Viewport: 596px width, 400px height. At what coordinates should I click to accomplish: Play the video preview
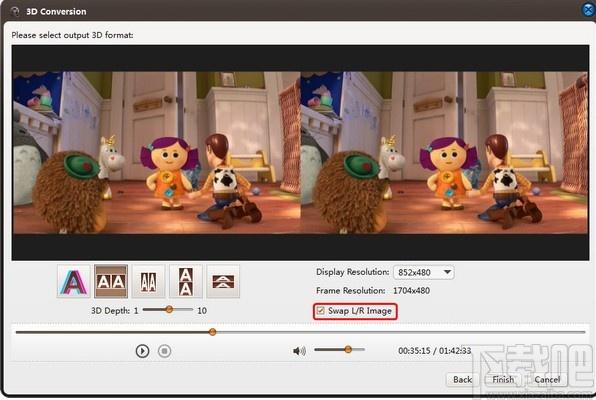(142, 351)
